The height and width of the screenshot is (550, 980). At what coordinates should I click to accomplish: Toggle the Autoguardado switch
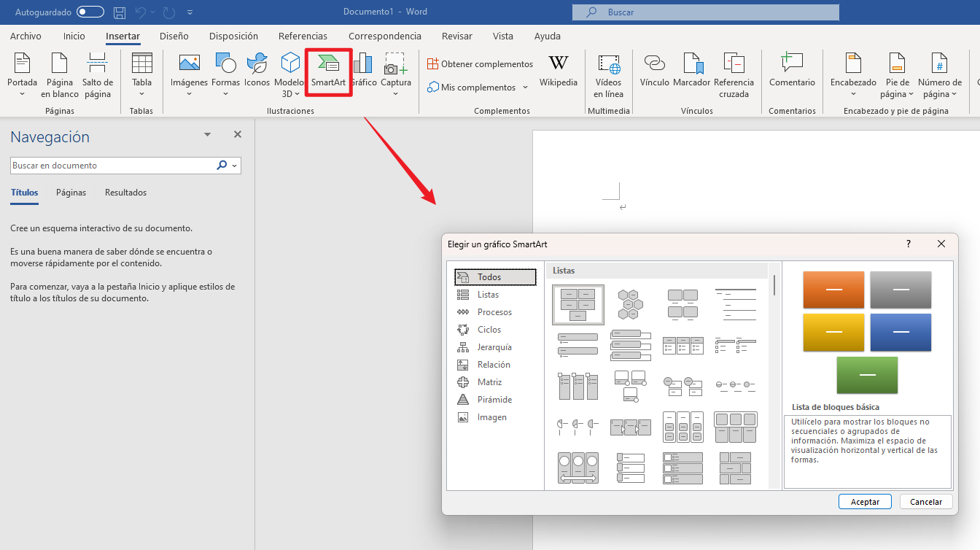click(x=90, y=12)
